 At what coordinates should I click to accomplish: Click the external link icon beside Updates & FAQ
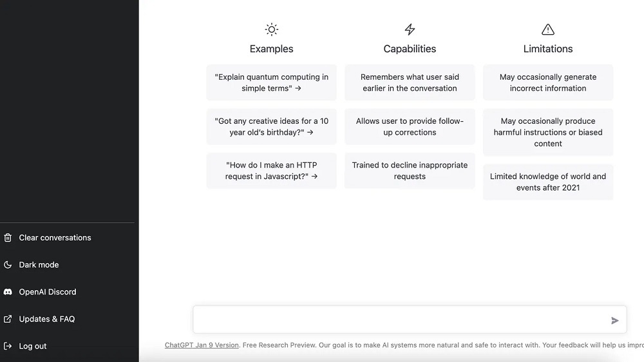click(x=8, y=319)
